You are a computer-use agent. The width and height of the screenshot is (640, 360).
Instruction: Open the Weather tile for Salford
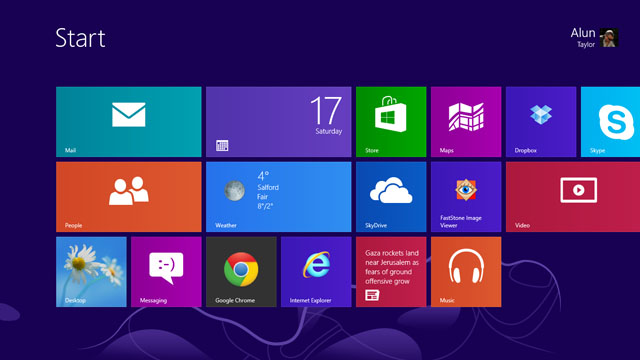278,197
